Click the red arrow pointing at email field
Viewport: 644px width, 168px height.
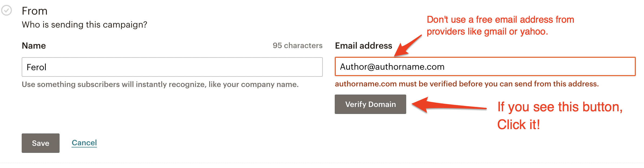tap(408, 46)
